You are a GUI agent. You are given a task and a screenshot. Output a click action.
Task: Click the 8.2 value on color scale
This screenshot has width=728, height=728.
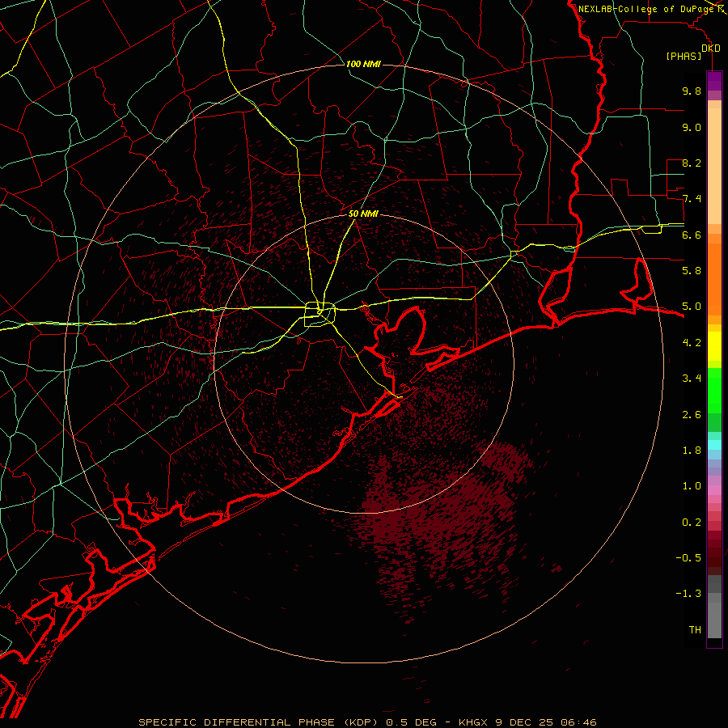(x=692, y=163)
